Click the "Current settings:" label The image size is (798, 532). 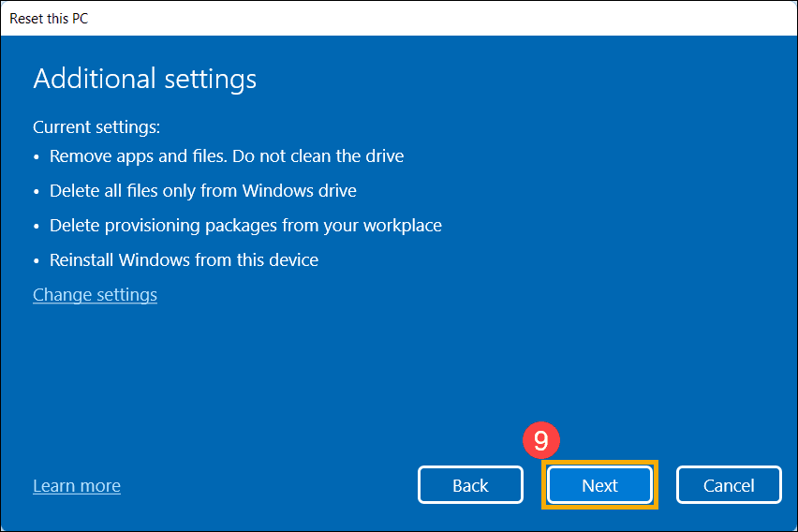tap(96, 126)
